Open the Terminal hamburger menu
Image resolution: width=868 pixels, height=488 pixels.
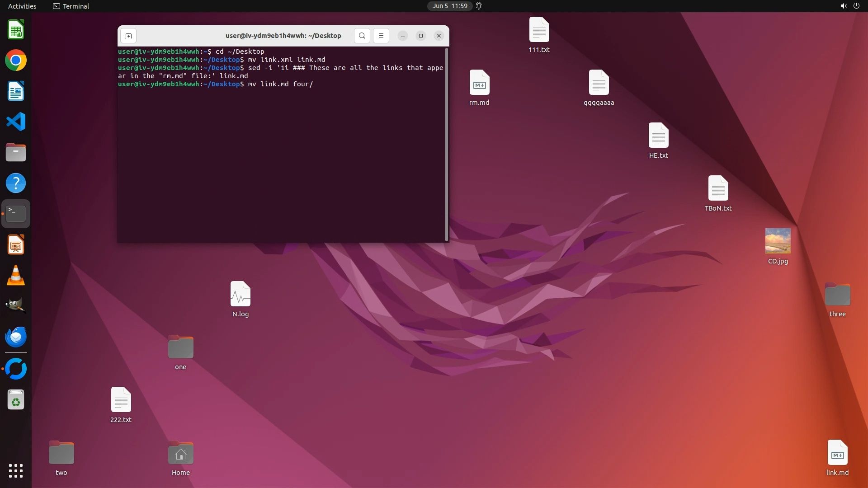click(381, 36)
